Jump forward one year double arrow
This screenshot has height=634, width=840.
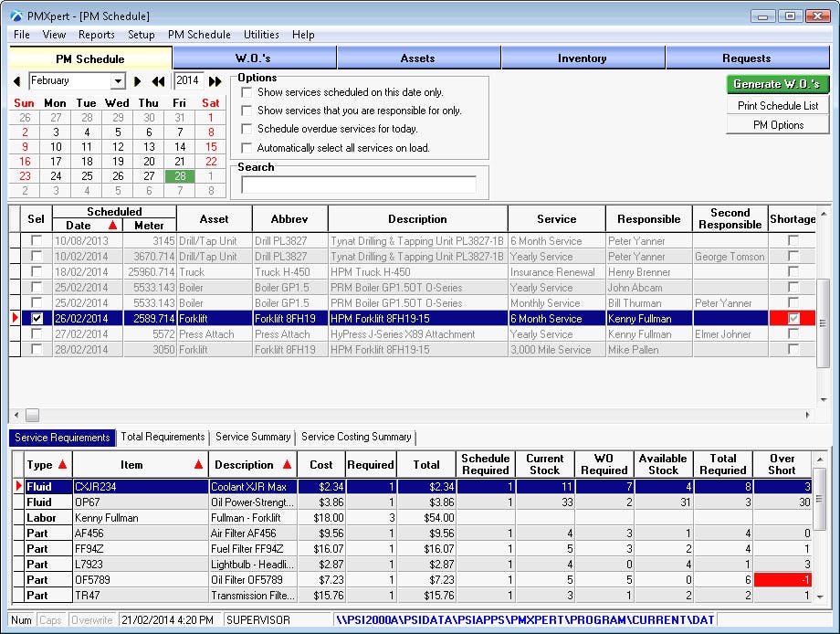point(215,81)
